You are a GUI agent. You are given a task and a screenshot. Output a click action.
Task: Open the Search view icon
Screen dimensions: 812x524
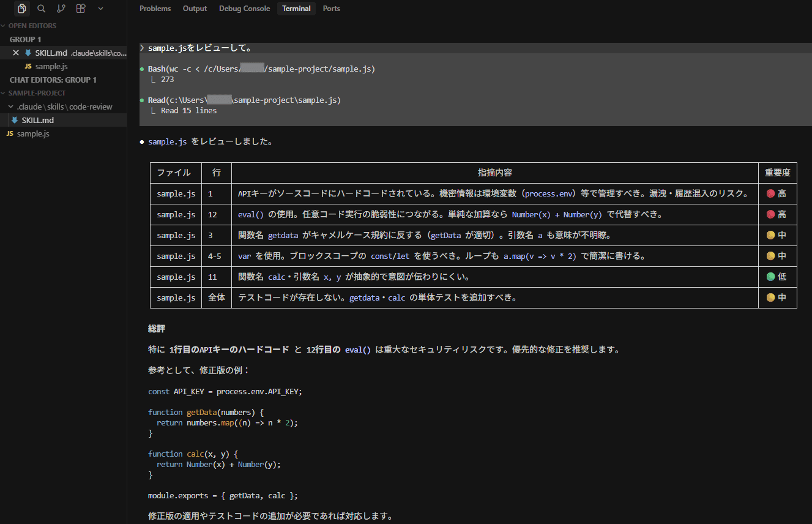click(42, 9)
